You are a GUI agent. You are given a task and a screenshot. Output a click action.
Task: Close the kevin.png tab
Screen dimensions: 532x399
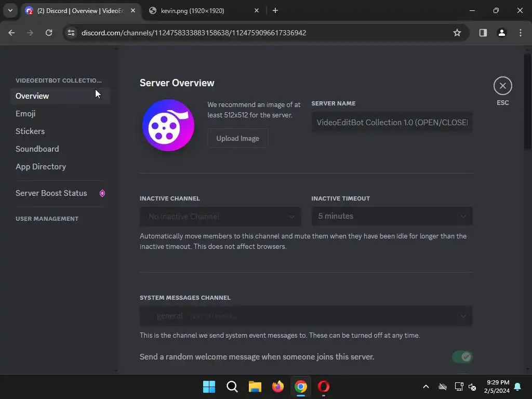pyautogui.click(x=257, y=10)
